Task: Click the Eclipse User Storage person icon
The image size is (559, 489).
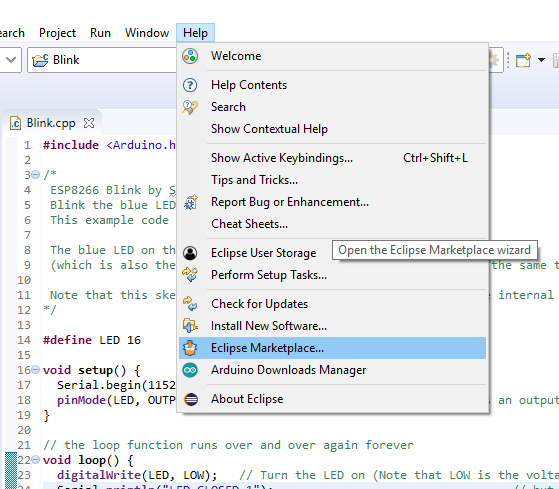Action: pos(190,253)
